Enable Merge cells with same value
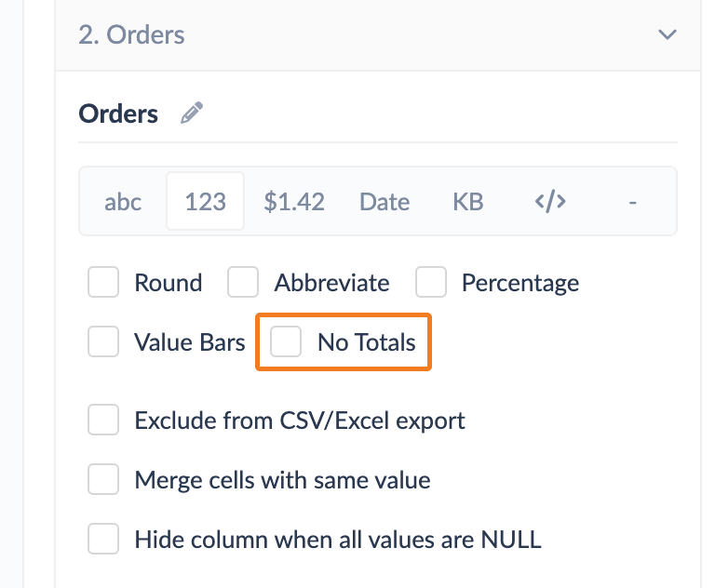Screen dimensions: 715x588 coord(103,479)
